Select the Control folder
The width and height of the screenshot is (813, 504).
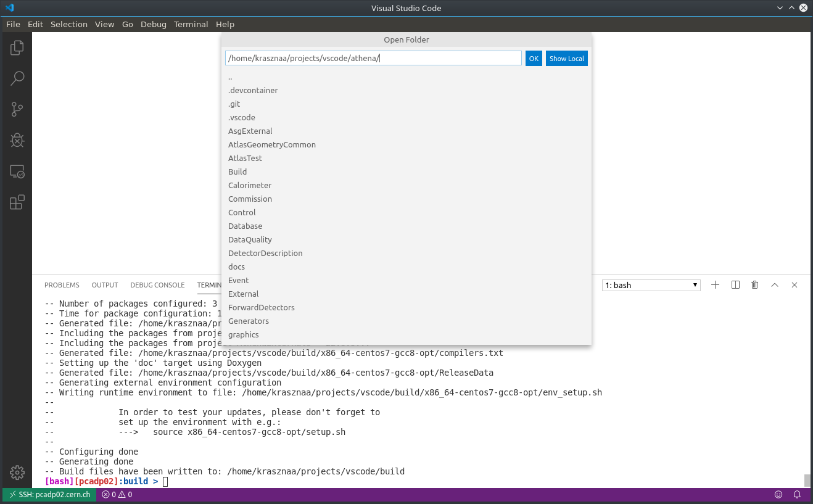click(x=406, y=213)
